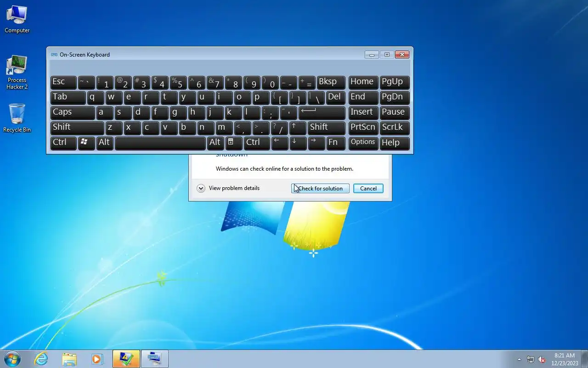The width and height of the screenshot is (588, 368).
Task: Tap the Esc key
Action: (63, 82)
